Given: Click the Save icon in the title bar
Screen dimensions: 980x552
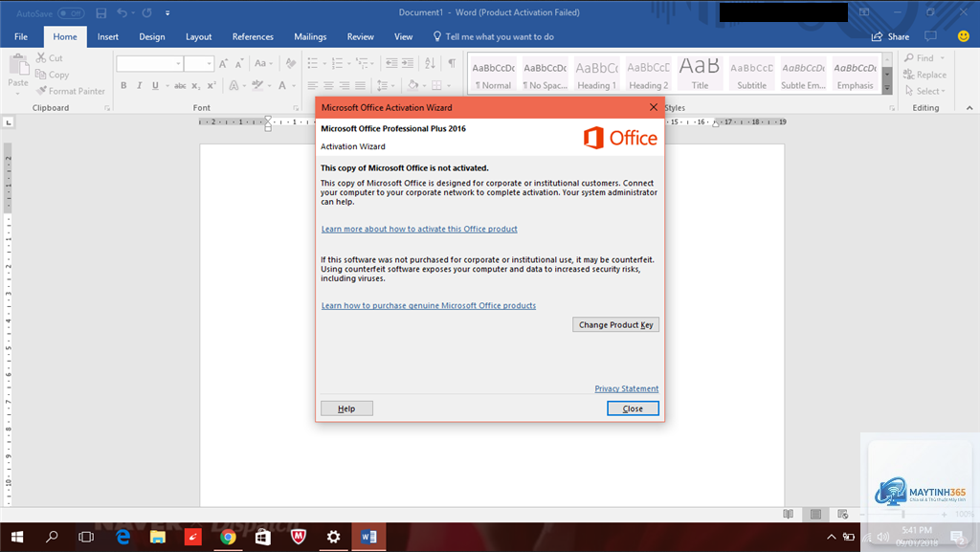Looking at the screenshot, I should tap(101, 13).
